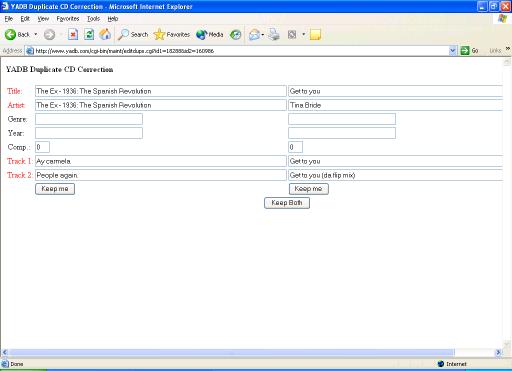Click the 'YADB Duplicate CD Correction' page heading
Screen dimensions: 512x371
click(60, 69)
